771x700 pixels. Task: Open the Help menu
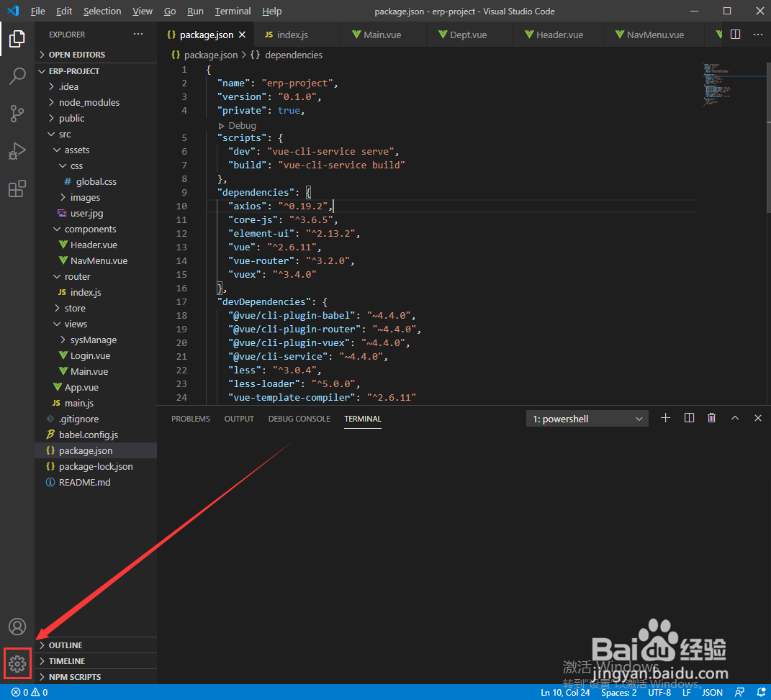pyautogui.click(x=272, y=11)
